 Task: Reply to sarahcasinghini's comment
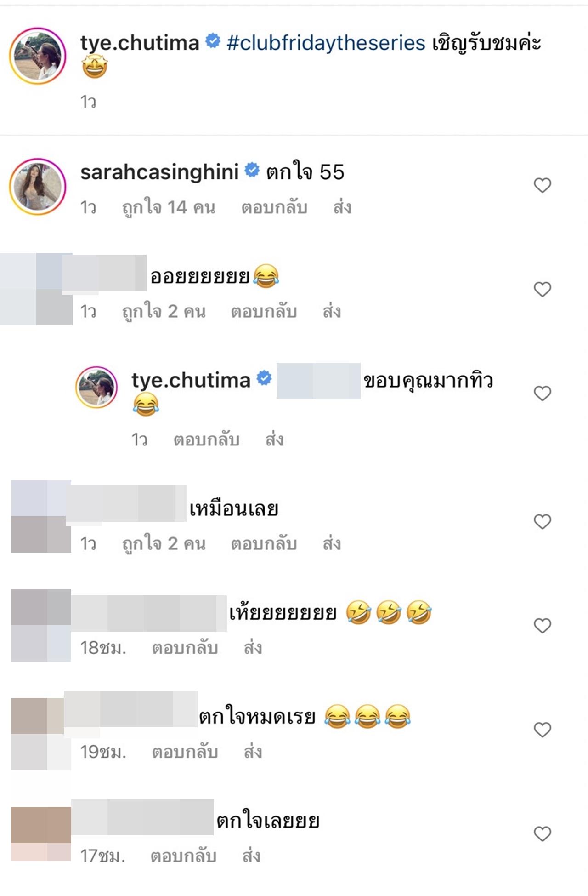(274, 208)
